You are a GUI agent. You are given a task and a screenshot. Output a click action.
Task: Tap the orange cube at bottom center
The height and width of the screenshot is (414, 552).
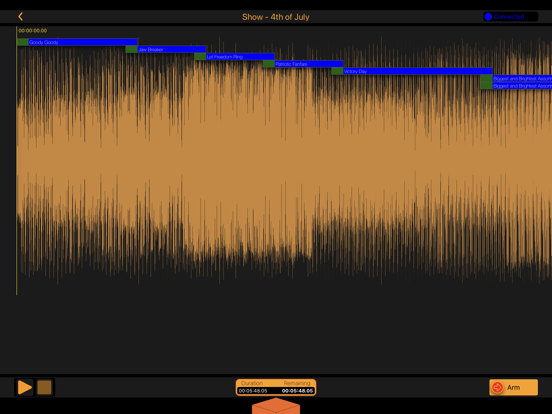point(276,406)
